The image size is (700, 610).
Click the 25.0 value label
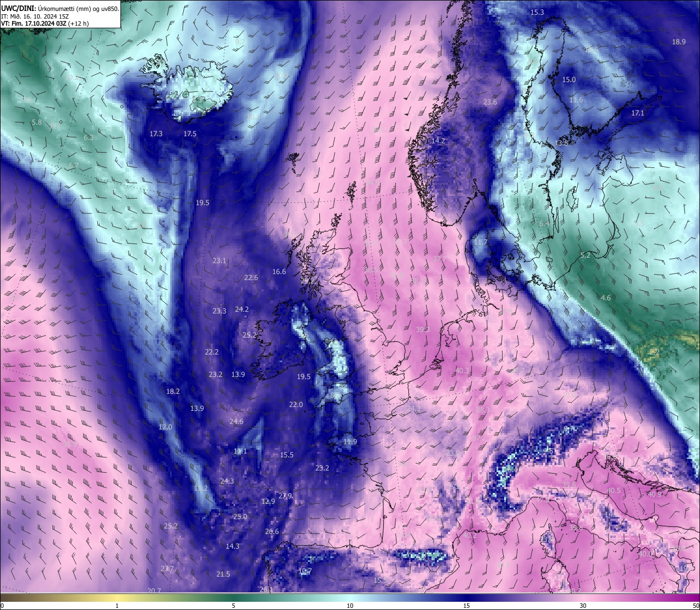(x=240, y=516)
